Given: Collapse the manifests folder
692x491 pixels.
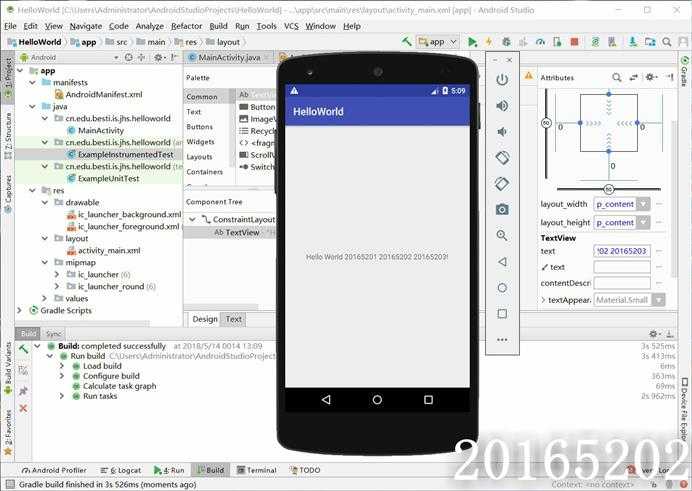Looking at the screenshot, I should point(33,82).
